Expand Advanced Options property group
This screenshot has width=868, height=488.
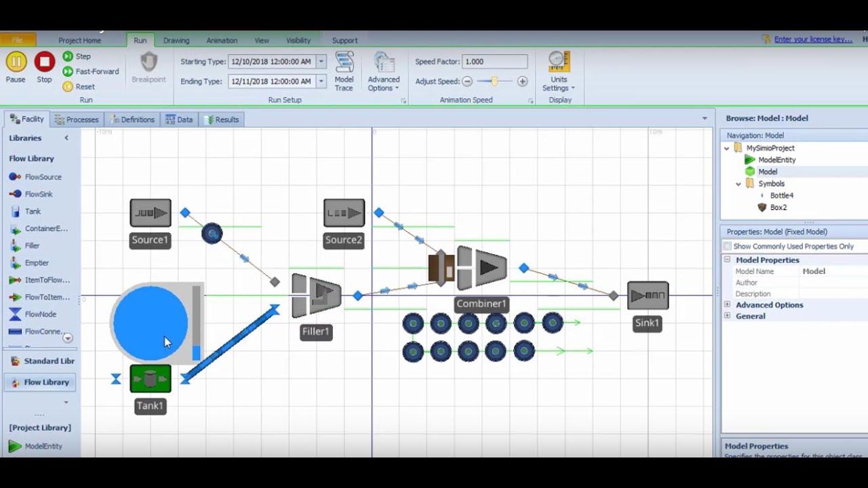tap(728, 305)
